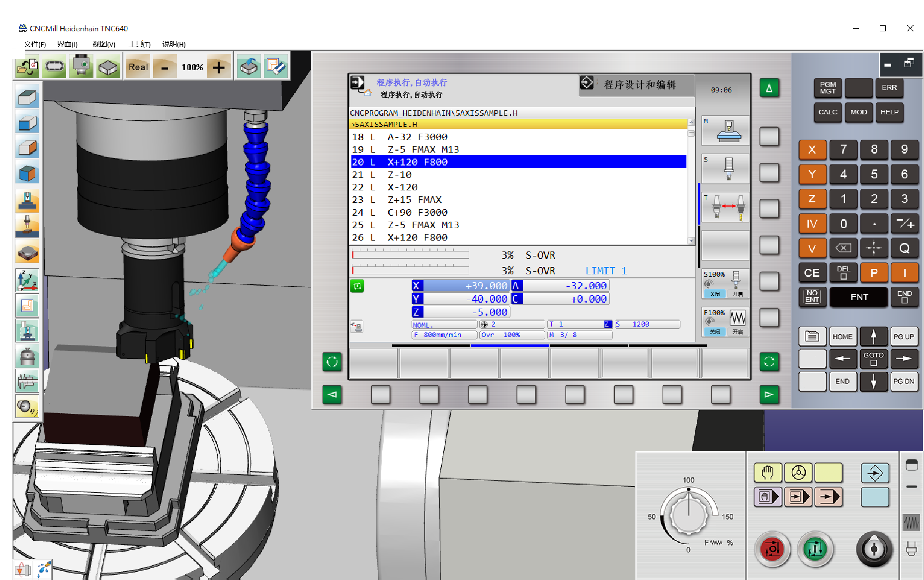Click the HOME key
The width and height of the screenshot is (924, 580).
click(x=842, y=336)
